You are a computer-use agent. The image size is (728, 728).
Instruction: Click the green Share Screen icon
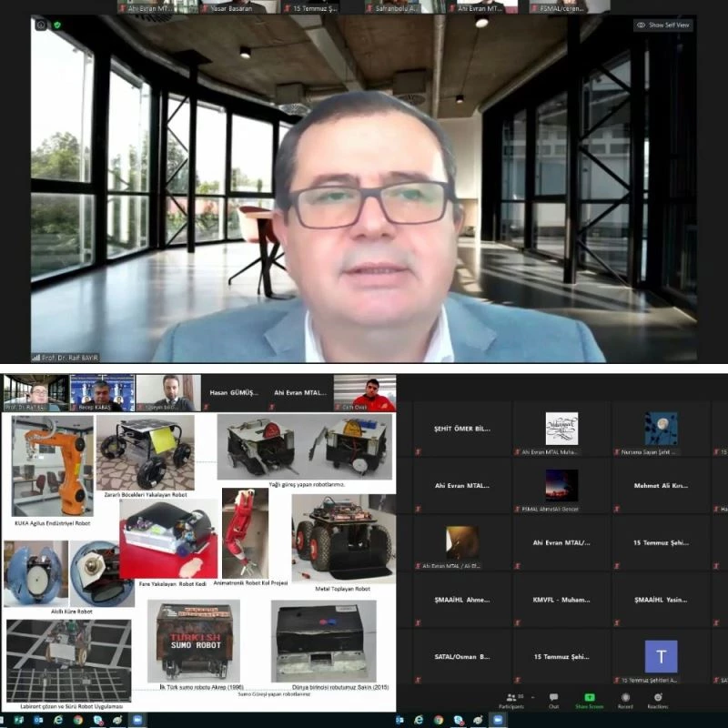click(589, 699)
